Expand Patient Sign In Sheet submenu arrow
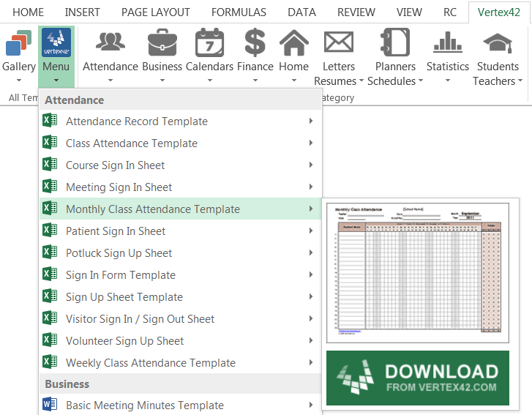This screenshot has height=415, width=532. (x=311, y=231)
